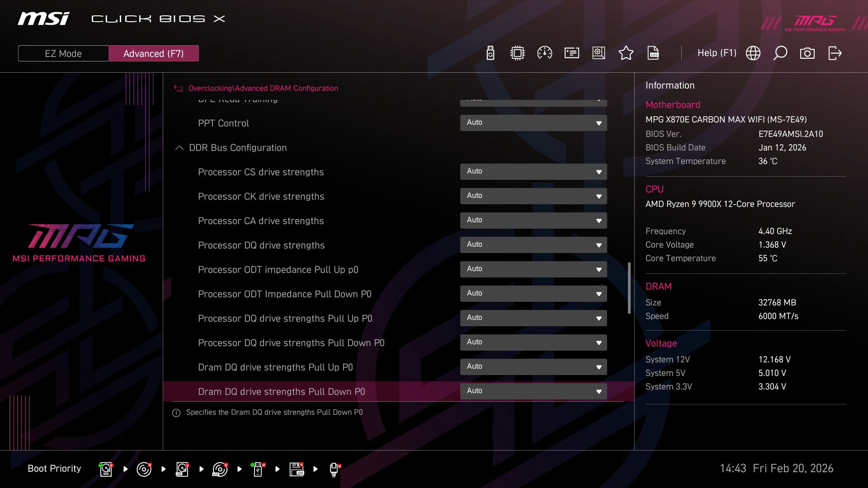This screenshot has width=868, height=488.
Task: Open the Hardware Monitor gauge icon
Action: click(x=544, y=53)
